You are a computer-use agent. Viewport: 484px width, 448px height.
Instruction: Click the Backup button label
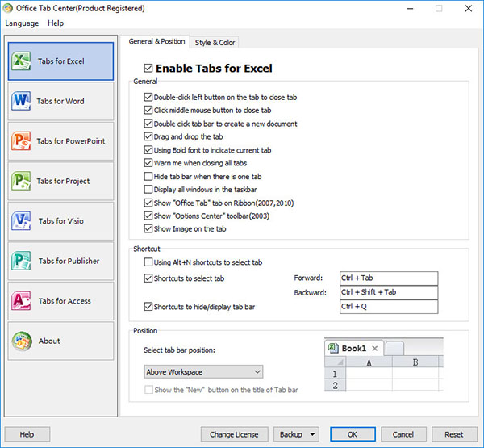pyautogui.click(x=290, y=434)
